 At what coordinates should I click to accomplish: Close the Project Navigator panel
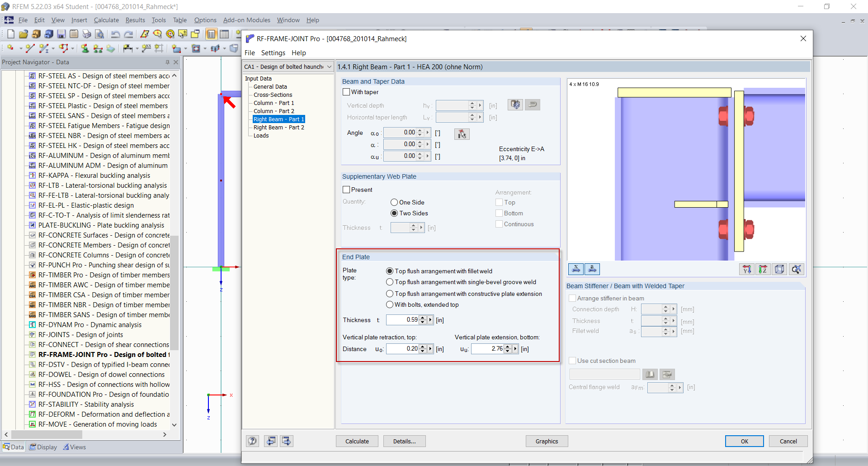[176, 62]
